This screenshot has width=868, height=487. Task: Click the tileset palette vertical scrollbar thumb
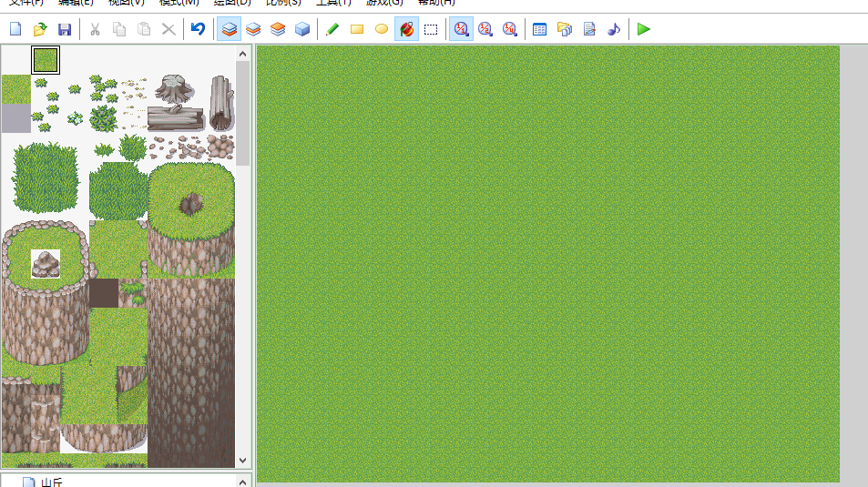pyautogui.click(x=242, y=114)
